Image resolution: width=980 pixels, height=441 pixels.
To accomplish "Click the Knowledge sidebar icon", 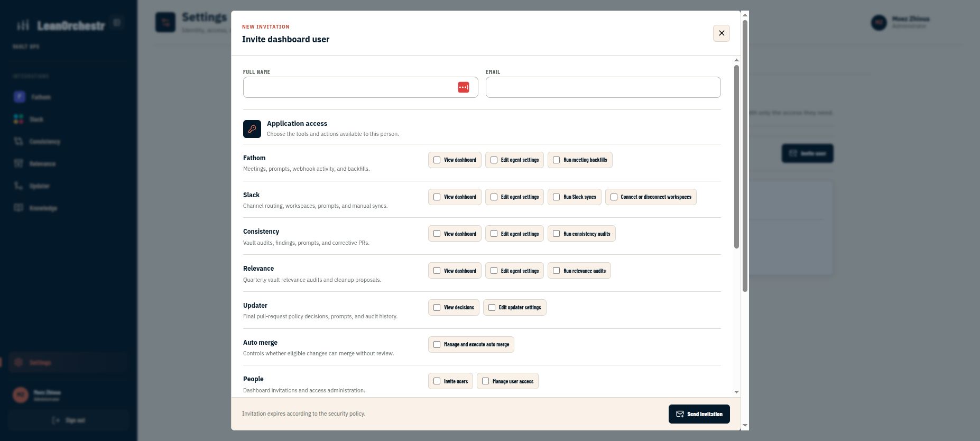I will point(19,208).
